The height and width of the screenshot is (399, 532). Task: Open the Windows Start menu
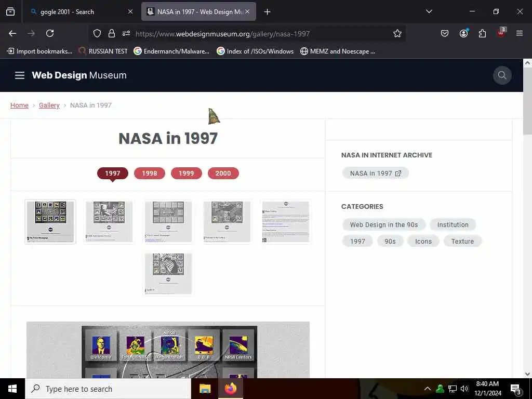12,389
